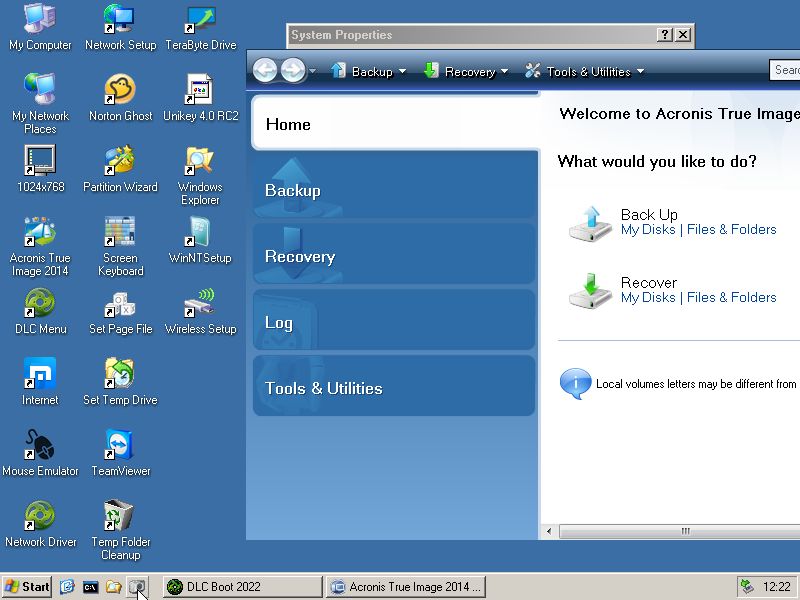
Task: Click My Disks link under Recover
Action: pos(648,297)
